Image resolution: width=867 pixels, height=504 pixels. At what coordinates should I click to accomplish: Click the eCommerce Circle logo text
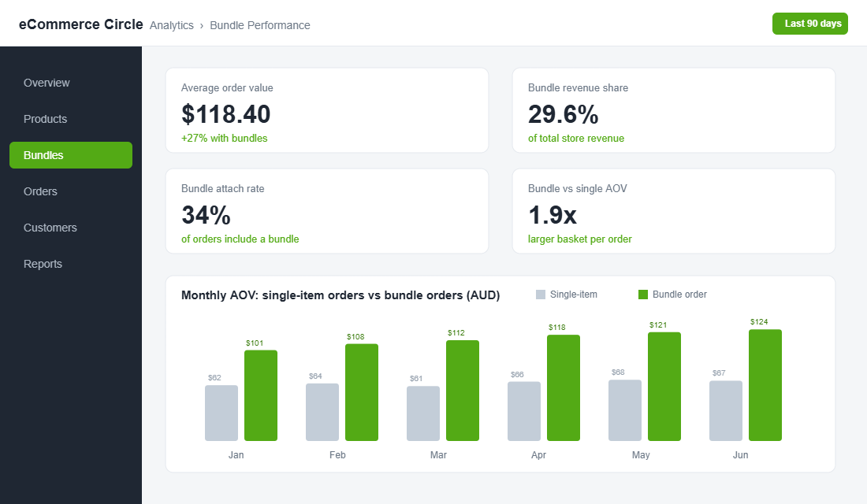coord(80,24)
